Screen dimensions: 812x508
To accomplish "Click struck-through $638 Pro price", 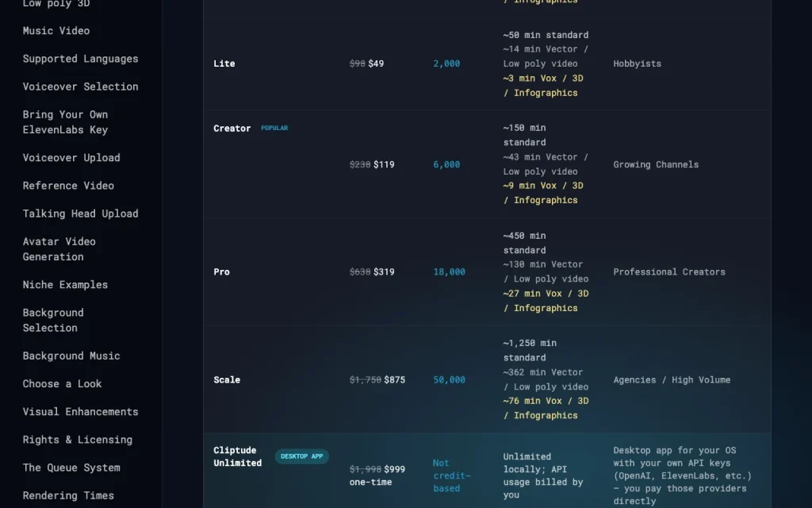I will pyautogui.click(x=360, y=271).
